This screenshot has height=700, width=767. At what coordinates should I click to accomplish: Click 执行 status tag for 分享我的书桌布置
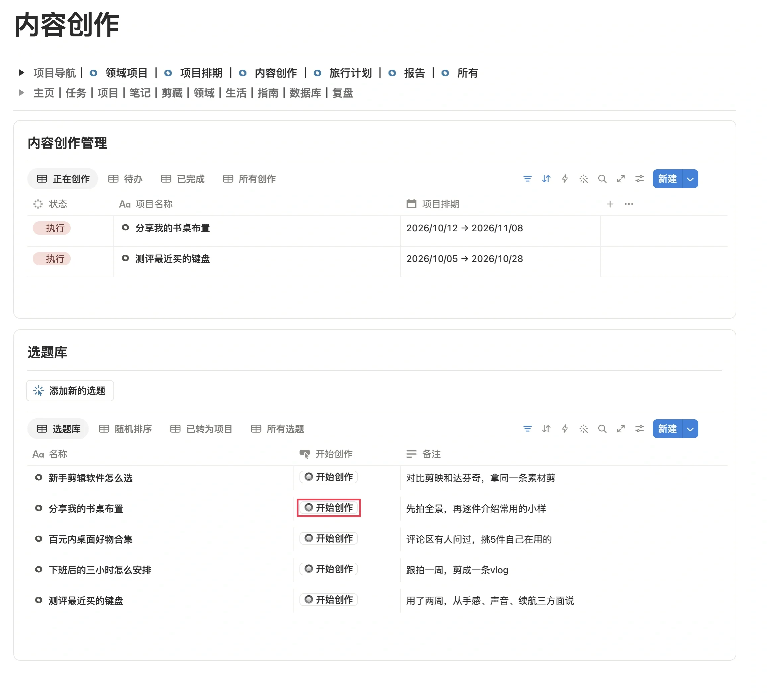click(52, 228)
